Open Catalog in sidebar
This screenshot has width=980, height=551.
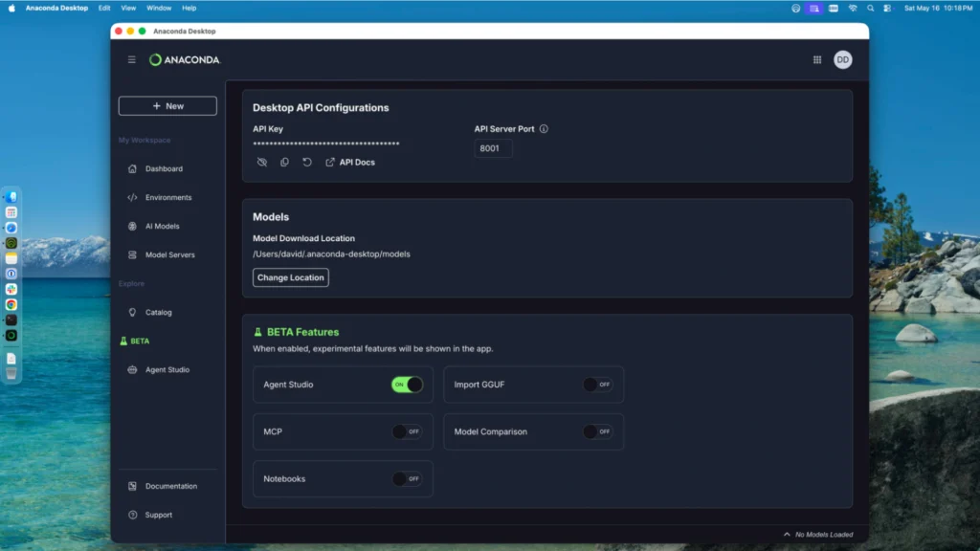[x=158, y=313]
